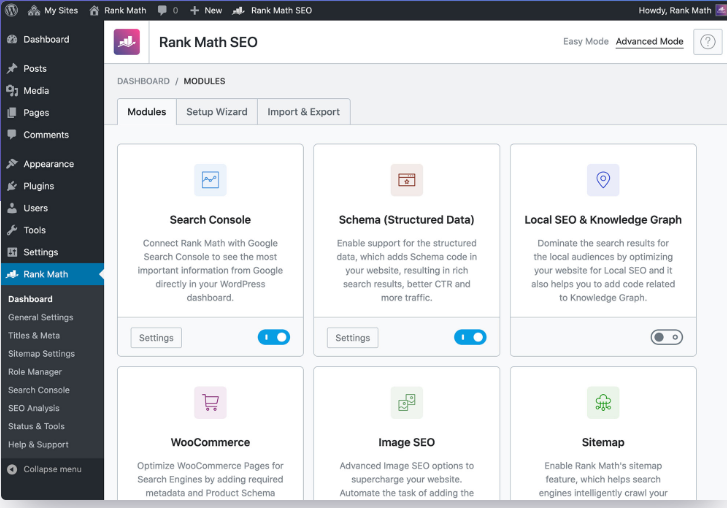Click the Local SEO map pin icon

603,180
